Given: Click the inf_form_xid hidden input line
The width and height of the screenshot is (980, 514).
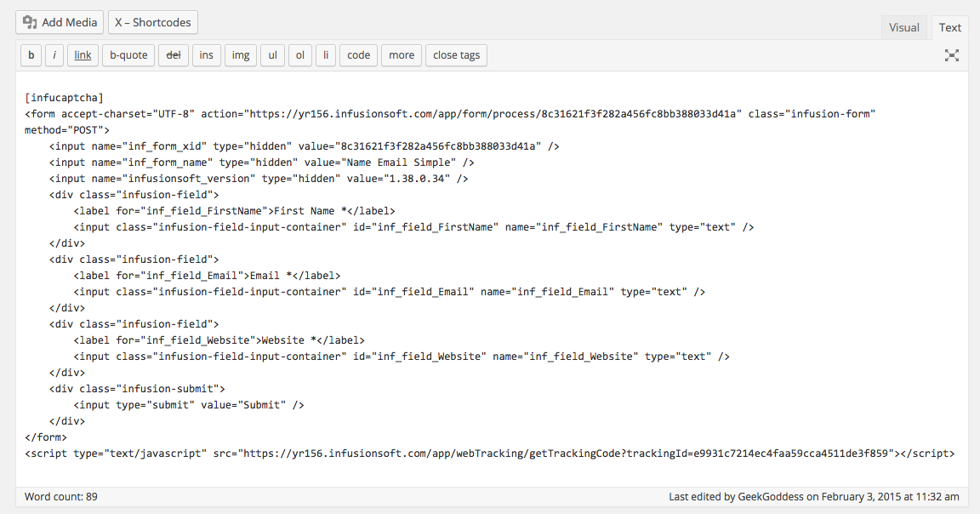Looking at the screenshot, I should 305,146.
